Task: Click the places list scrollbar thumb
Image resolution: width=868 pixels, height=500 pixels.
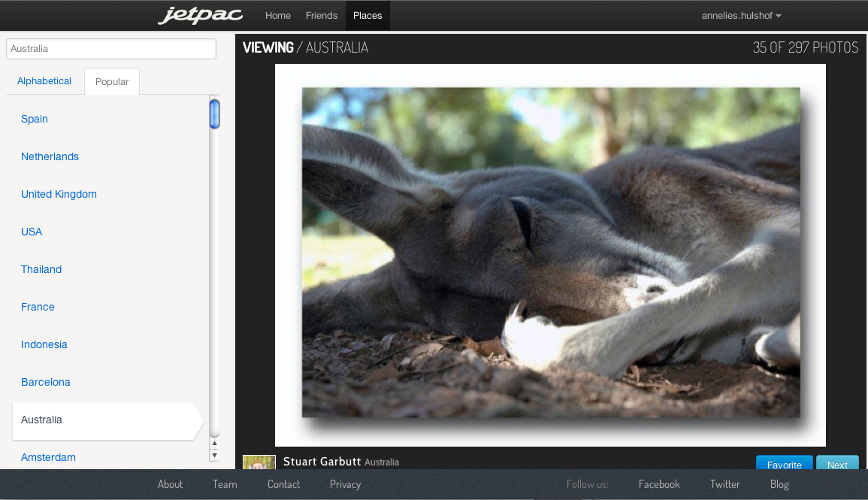Action: [214, 114]
